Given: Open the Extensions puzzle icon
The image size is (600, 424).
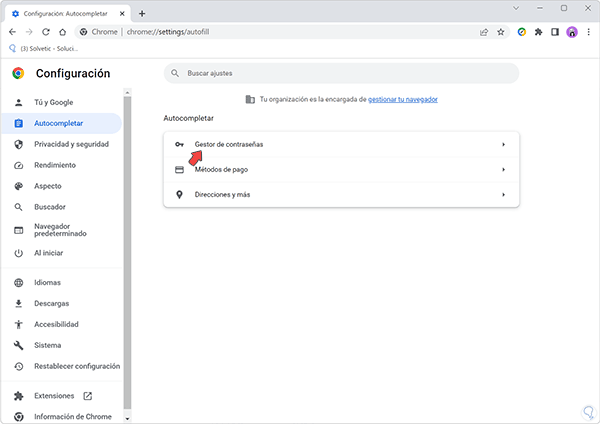Looking at the screenshot, I should point(538,32).
